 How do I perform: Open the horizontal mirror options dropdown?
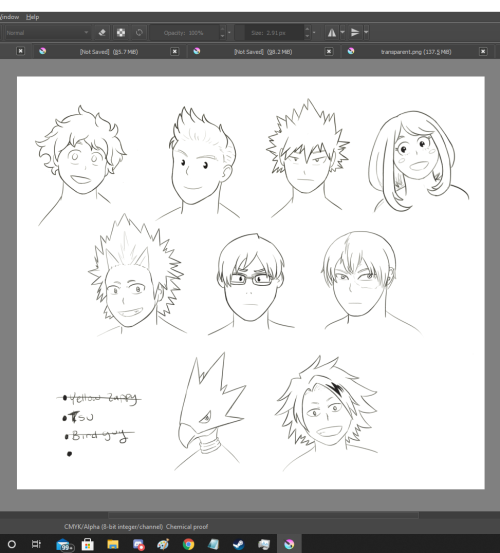click(342, 33)
